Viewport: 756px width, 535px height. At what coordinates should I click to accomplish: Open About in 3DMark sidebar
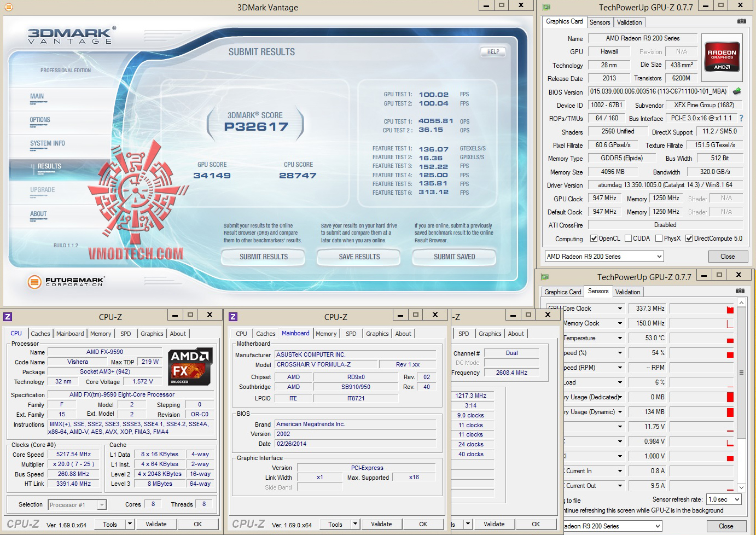point(38,214)
